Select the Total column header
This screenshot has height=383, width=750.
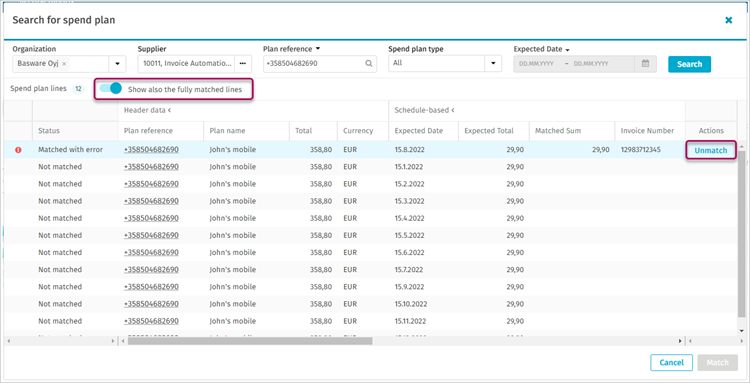tap(313, 131)
